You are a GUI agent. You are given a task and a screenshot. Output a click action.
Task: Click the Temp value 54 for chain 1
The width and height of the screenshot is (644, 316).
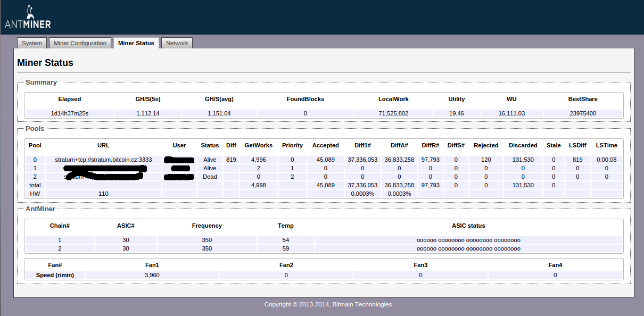click(x=286, y=240)
